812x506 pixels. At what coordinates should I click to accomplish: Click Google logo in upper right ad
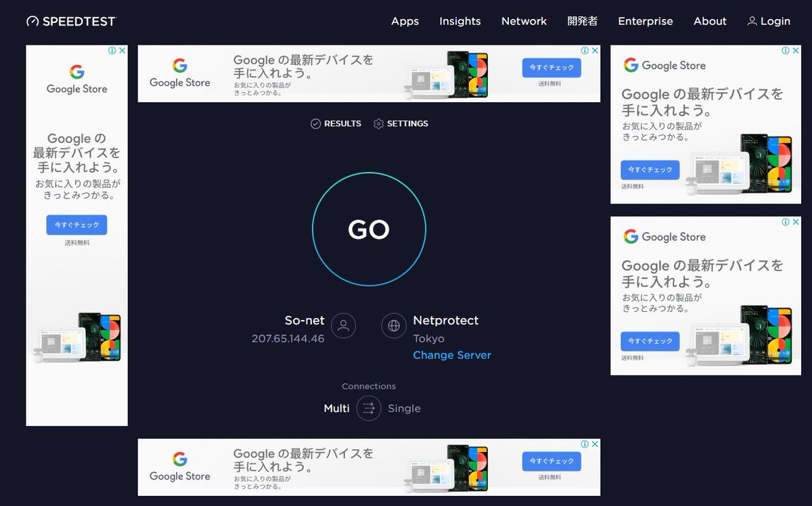tap(631, 65)
